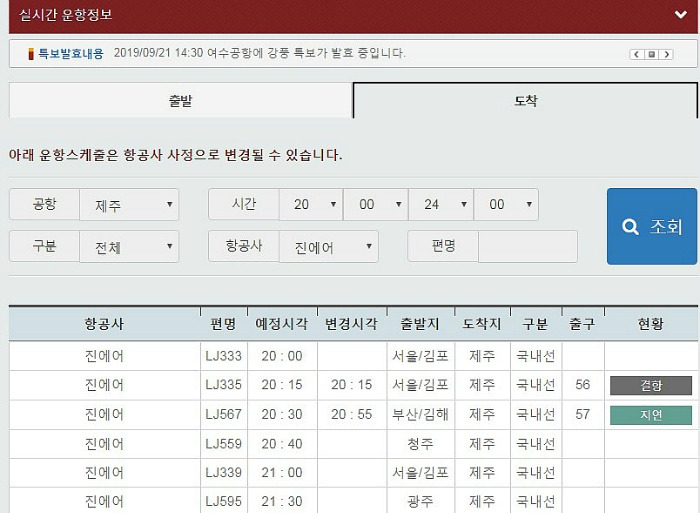700x513 pixels.
Task: Select flight LJ567 cell
Action: click(223, 414)
